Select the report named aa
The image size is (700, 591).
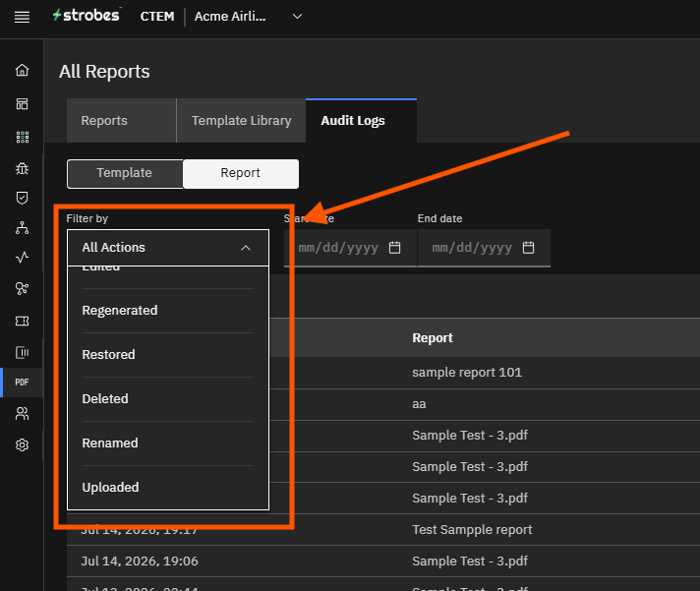coord(419,404)
